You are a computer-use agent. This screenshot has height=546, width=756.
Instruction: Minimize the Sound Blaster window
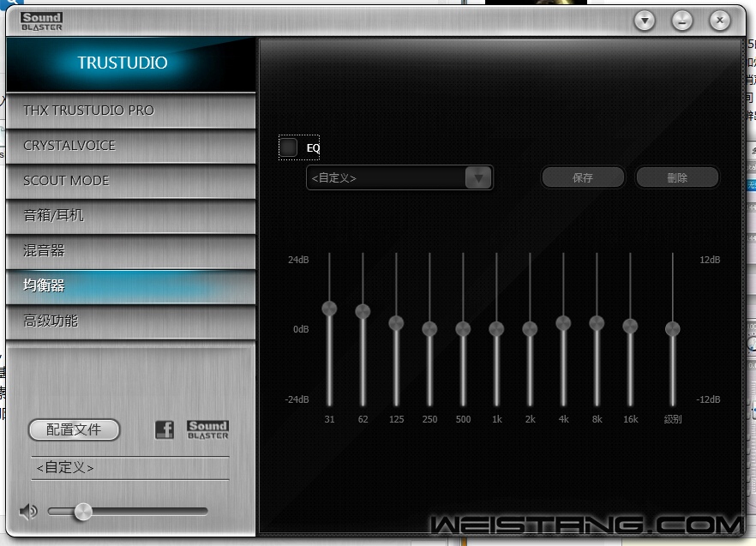pos(682,21)
